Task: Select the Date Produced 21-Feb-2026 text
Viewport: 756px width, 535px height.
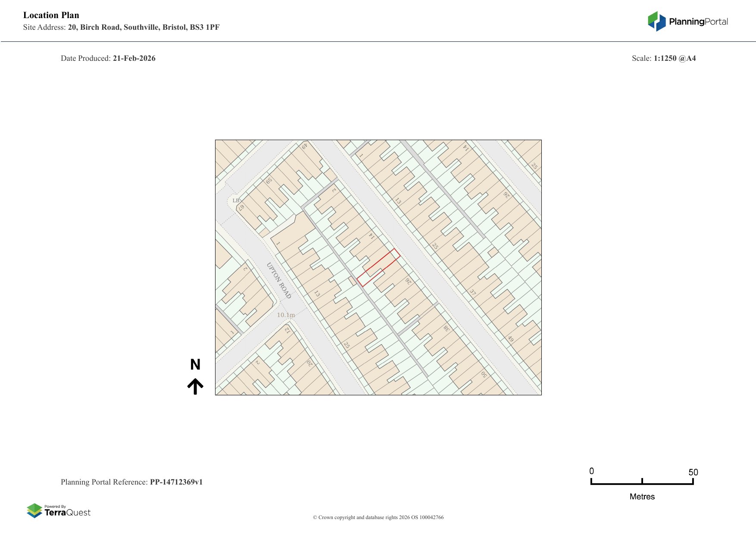Action: point(108,58)
